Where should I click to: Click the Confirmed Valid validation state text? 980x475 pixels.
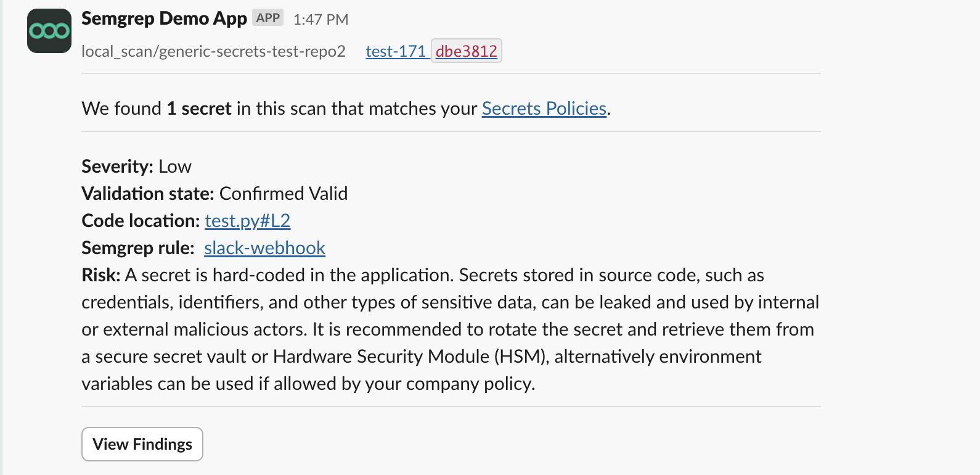click(x=283, y=193)
